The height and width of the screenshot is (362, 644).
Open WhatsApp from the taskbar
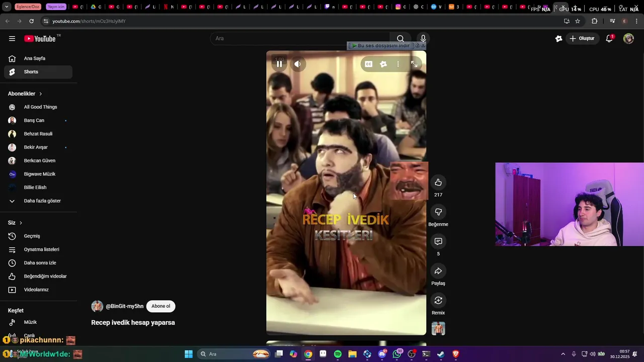(x=397, y=354)
